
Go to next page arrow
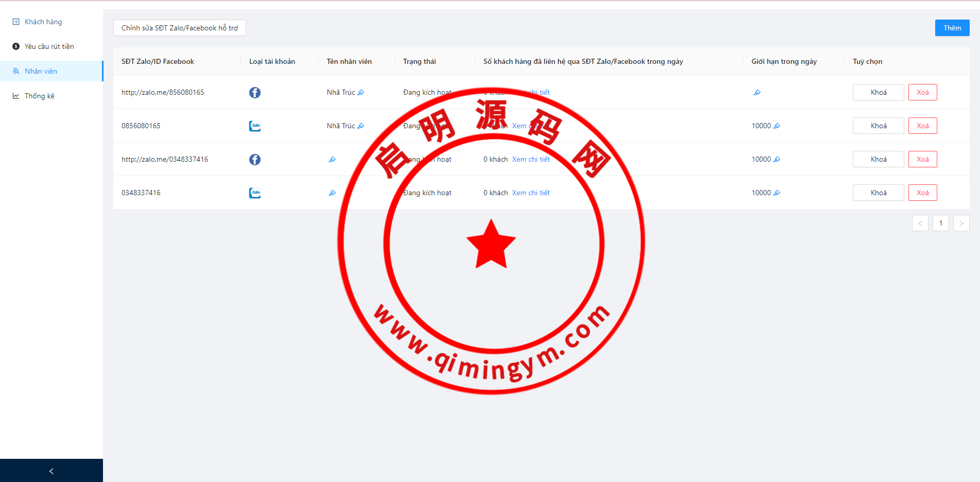click(x=961, y=223)
